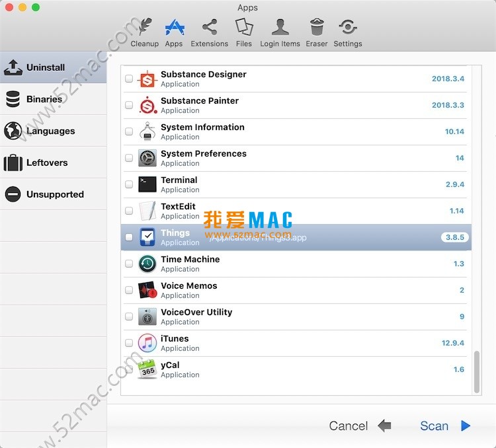Click version 2018.3.3 of Substance Painter
The height and width of the screenshot is (448, 496).
(x=448, y=105)
